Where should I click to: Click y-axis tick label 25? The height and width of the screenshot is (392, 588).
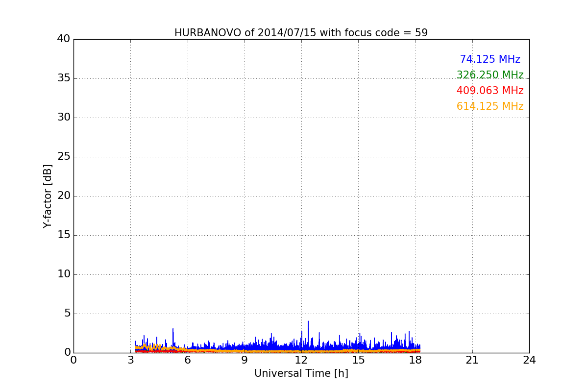(64, 156)
